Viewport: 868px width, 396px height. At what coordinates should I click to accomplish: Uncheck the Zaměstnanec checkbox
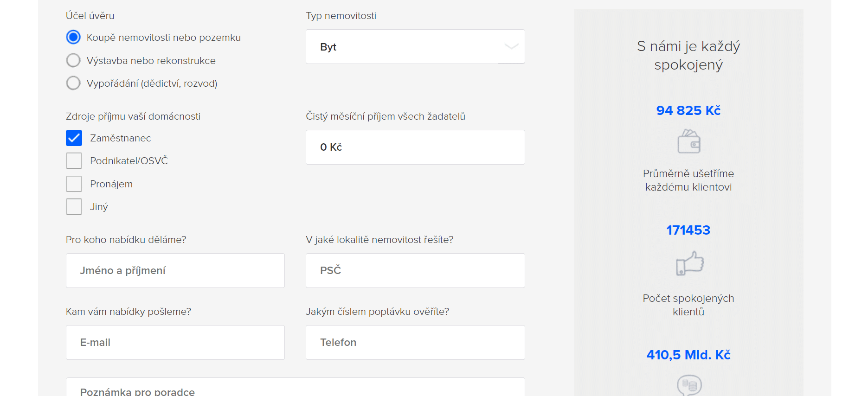pyautogui.click(x=74, y=138)
